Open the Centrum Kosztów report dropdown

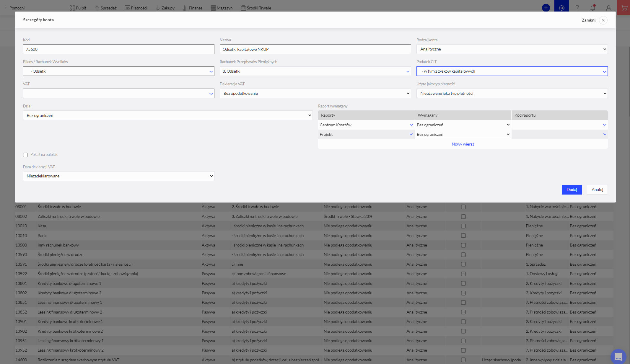(x=366, y=125)
